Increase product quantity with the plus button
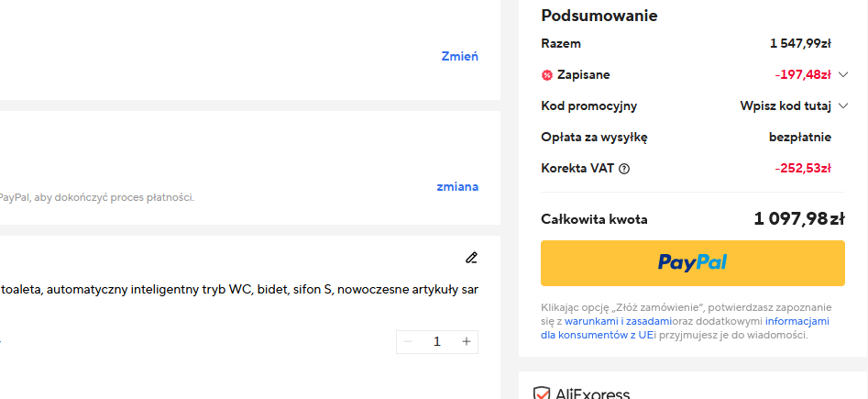This screenshot has width=868, height=399. (467, 342)
